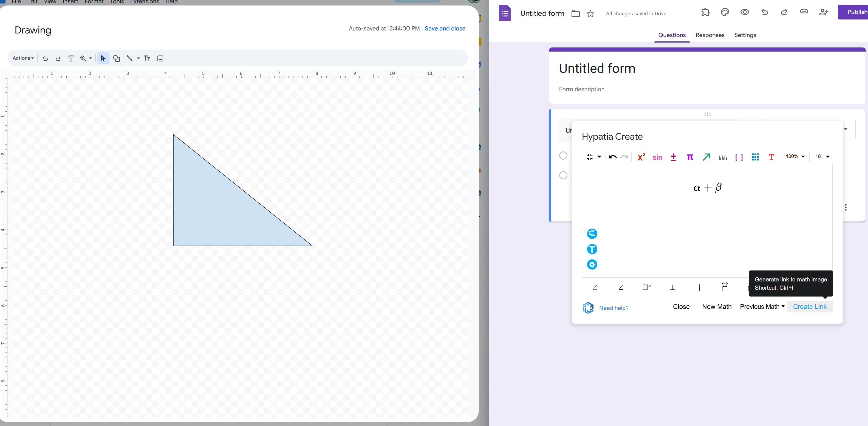Select the first answer option radio button
This screenshot has height=426, width=868.
point(563,156)
